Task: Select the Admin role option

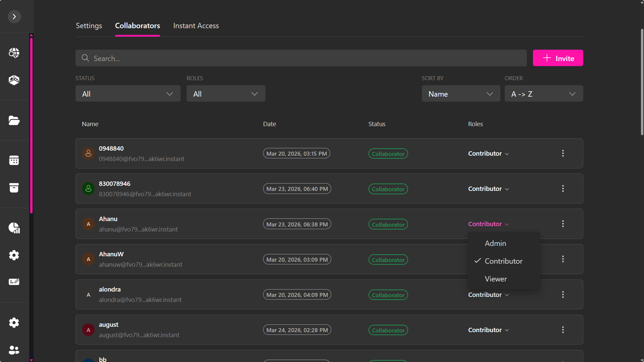Action: pyautogui.click(x=495, y=243)
